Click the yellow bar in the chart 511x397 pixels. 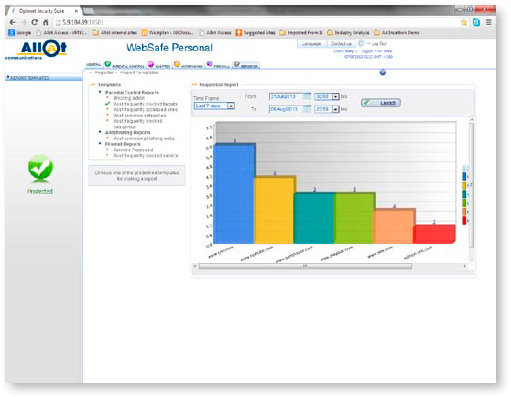tap(274, 210)
